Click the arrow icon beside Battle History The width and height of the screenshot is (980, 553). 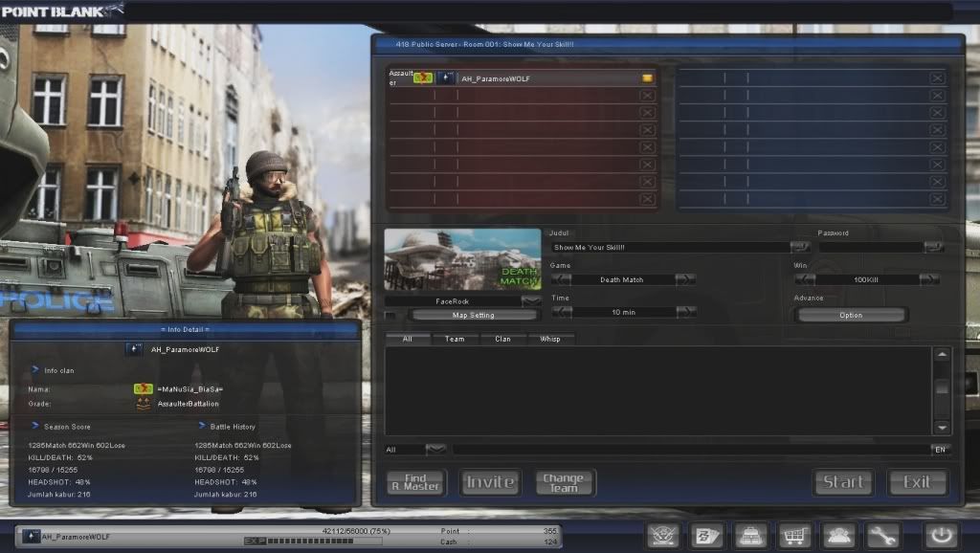(x=202, y=426)
